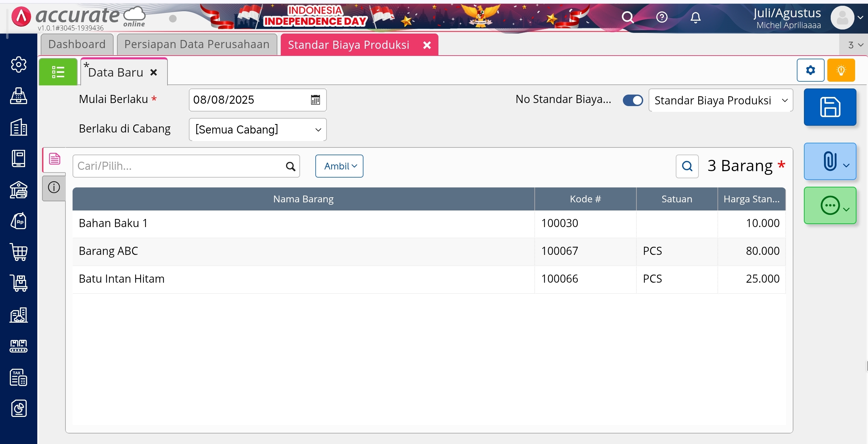Click the blue Save diskette button
Screen dimensions: 868x444
click(x=830, y=107)
